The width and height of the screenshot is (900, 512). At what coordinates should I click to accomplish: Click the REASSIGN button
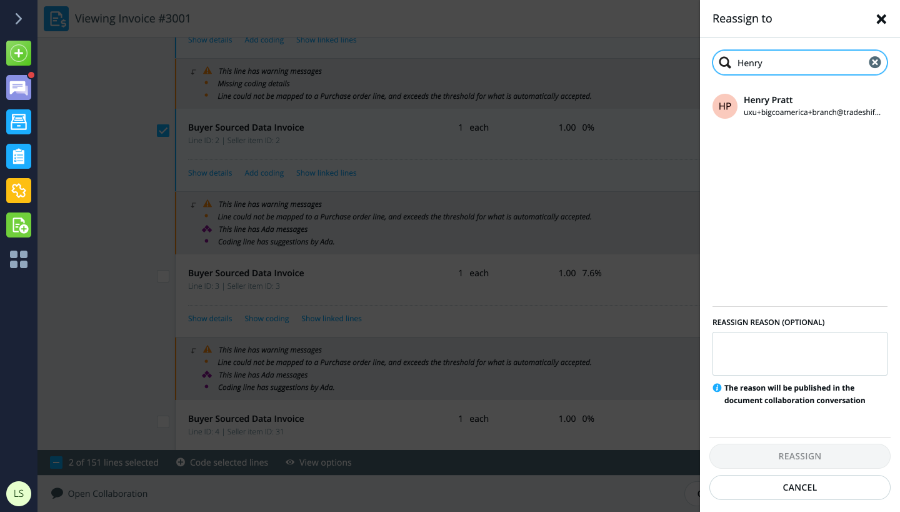pyautogui.click(x=800, y=456)
